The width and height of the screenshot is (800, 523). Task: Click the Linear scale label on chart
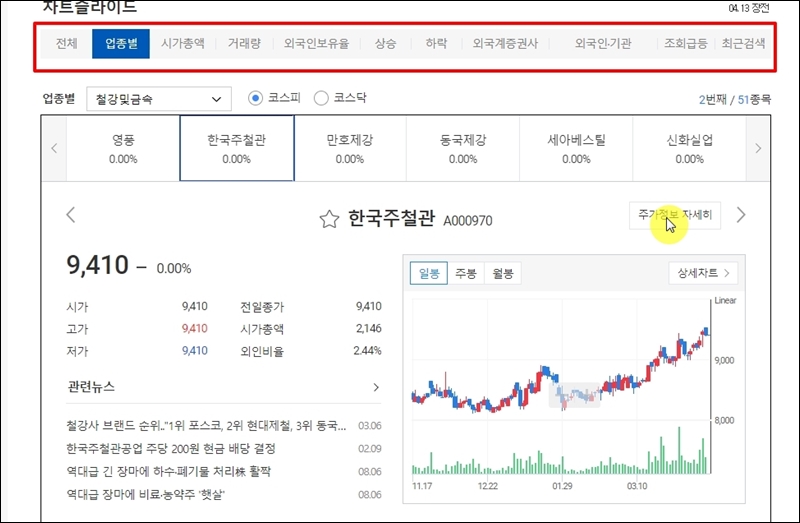[725, 301]
